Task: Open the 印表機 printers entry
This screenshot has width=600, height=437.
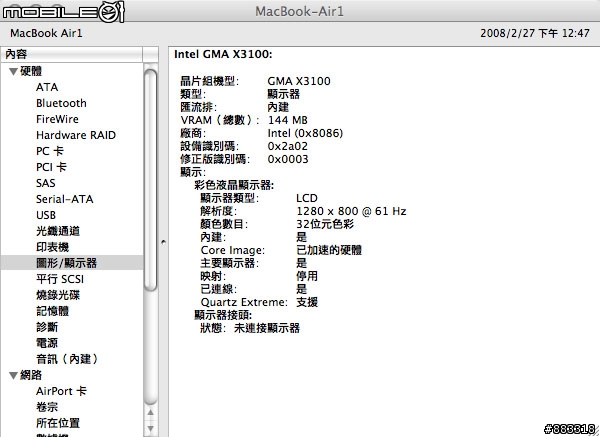Action: coord(52,247)
